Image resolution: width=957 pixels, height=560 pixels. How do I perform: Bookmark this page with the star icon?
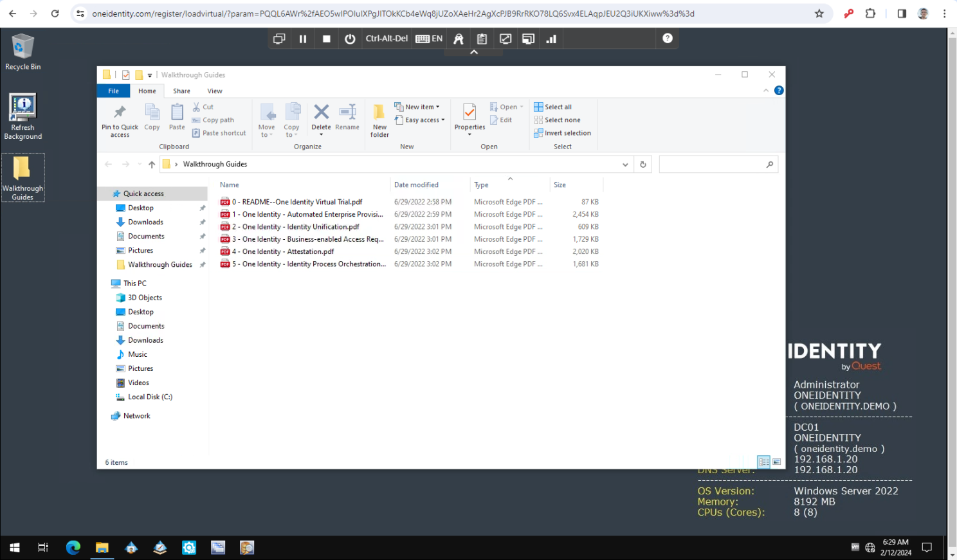pyautogui.click(x=819, y=14)
